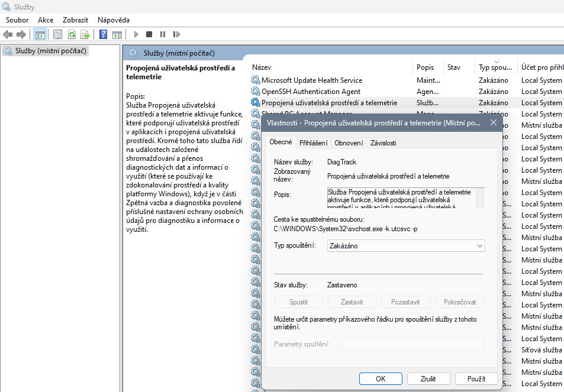Select Propojená uživatelská prostředí a telemetrie in the list
The width and height of the screenshot is (564, 392).
pyautogui.click(x=329, y=102)
